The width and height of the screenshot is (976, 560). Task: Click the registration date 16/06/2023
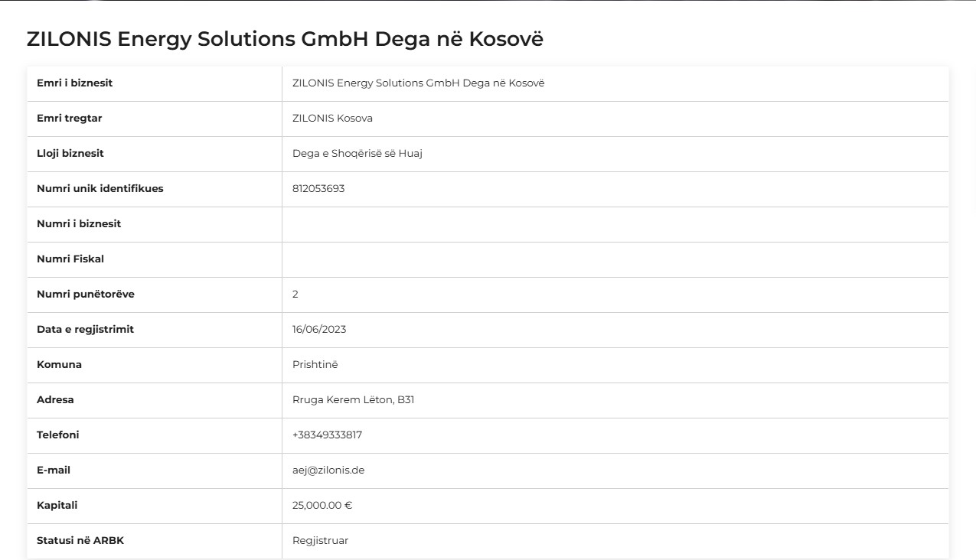click(x=319, y=329)
